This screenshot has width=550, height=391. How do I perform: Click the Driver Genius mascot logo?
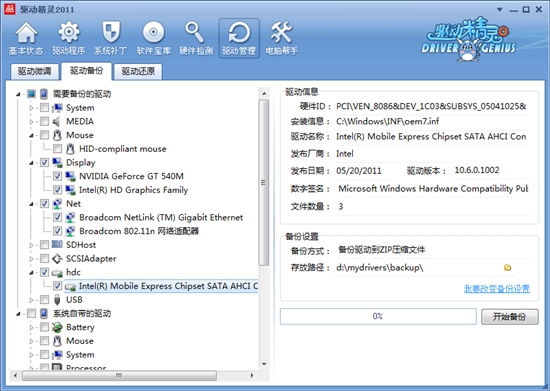pyautogui.click(x=469, y=39)
